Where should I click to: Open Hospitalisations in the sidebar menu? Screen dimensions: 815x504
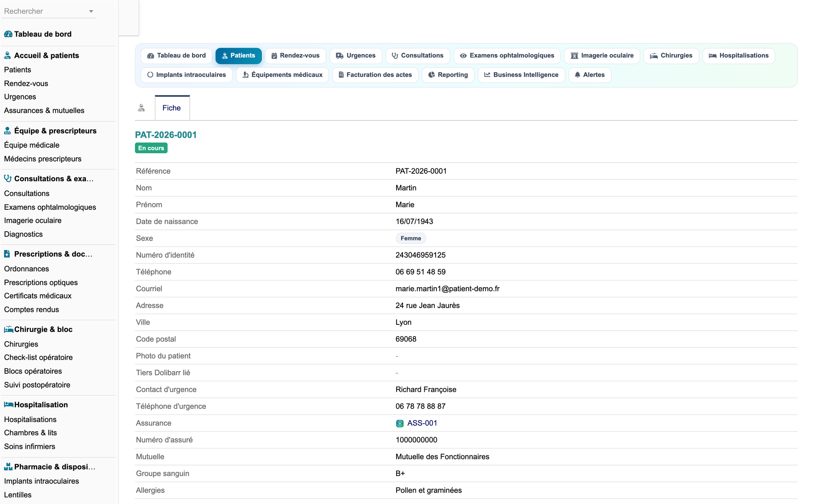(x=30, y=419)
